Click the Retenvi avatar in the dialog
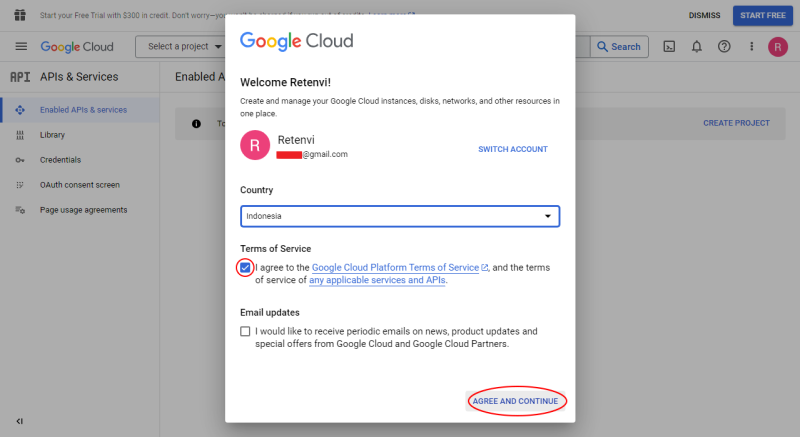The width and height of the screenshot is (800, 437). [x=255, y=145]
